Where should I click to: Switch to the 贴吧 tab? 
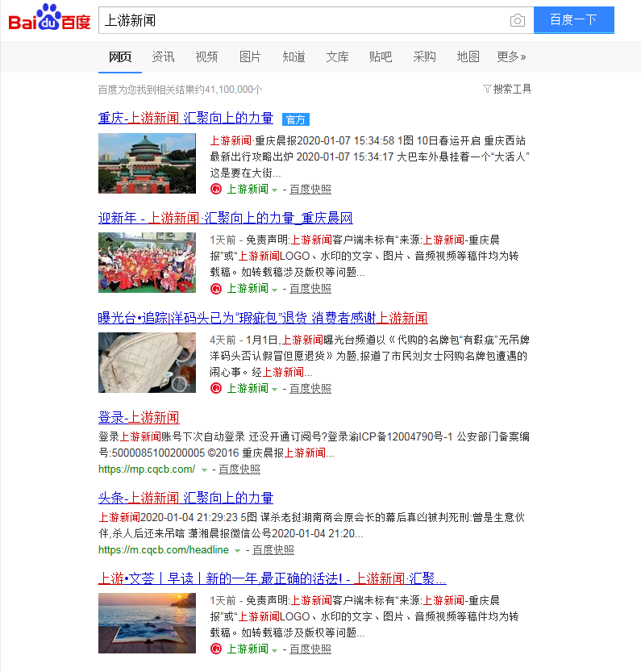point(381,56)
